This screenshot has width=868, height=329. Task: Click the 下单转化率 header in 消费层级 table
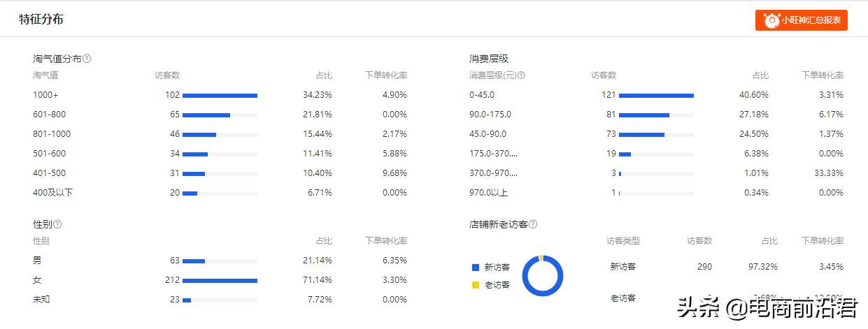tap(823, 75)
